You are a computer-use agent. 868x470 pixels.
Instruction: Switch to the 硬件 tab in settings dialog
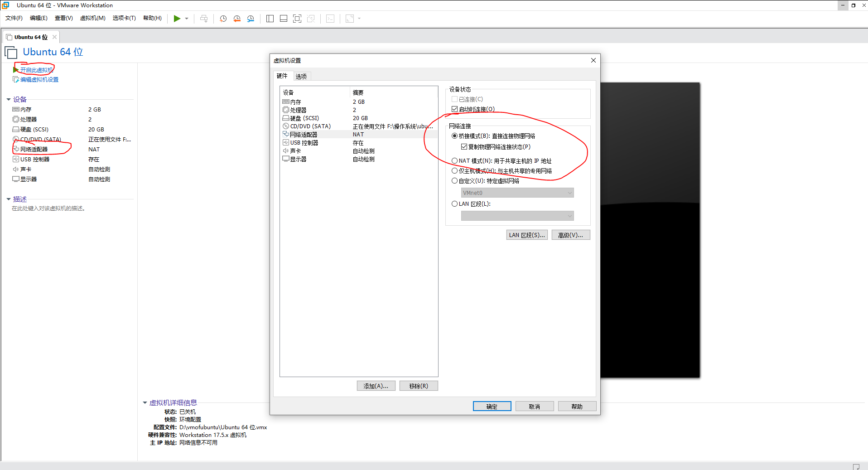(x=282, y=76)
